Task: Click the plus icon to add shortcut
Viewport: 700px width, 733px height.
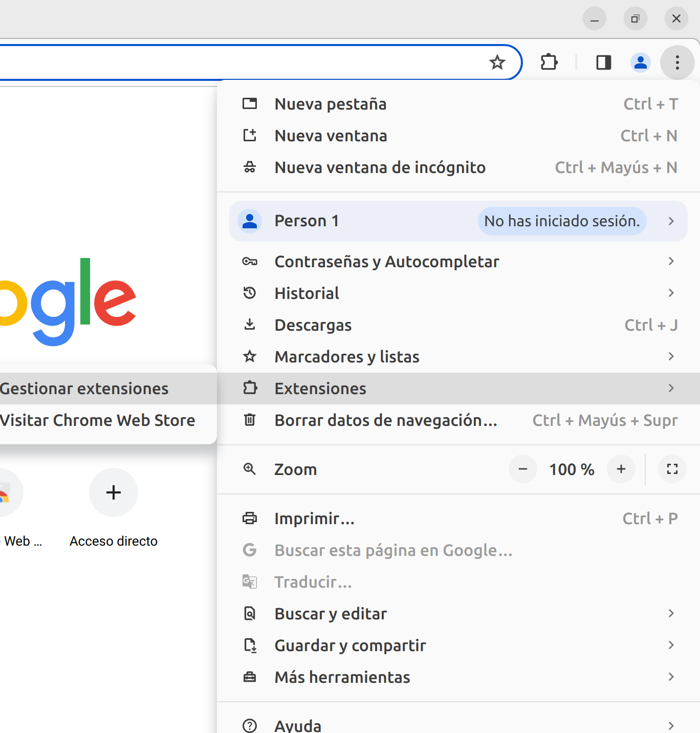Action: [113, 492]
